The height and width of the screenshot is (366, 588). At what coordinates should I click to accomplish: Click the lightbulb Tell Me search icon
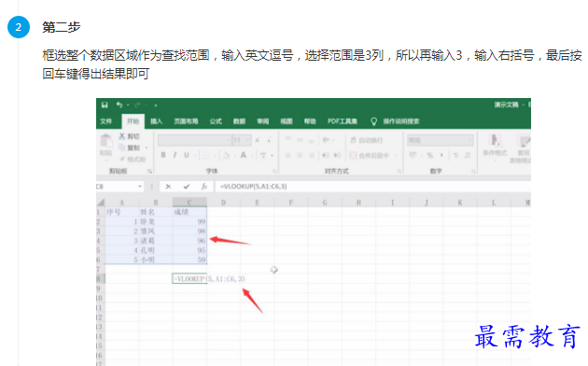point(373,121)
